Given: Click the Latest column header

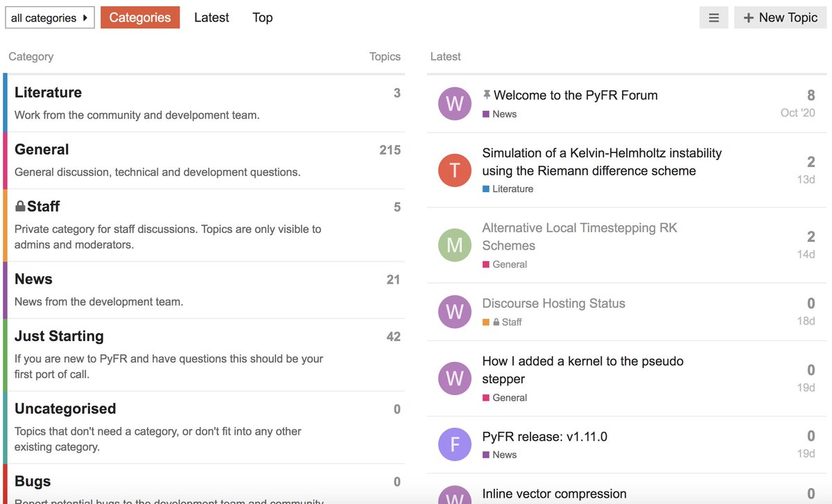Looking at the screenshot, I should (445, 56).
